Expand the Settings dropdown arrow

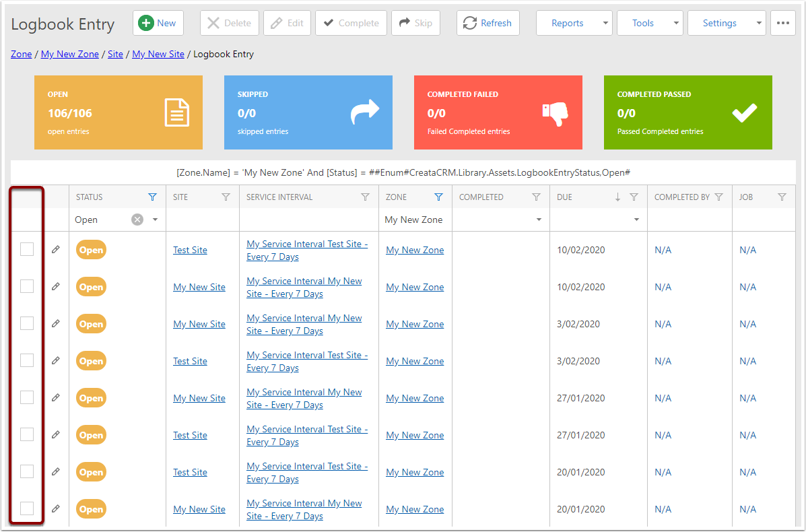click(x=759, y=23)
